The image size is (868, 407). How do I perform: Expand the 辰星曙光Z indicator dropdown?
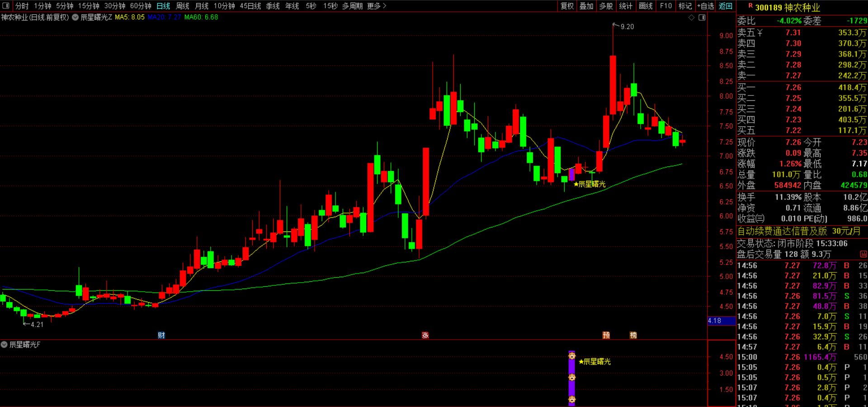(x=75, y=17)
